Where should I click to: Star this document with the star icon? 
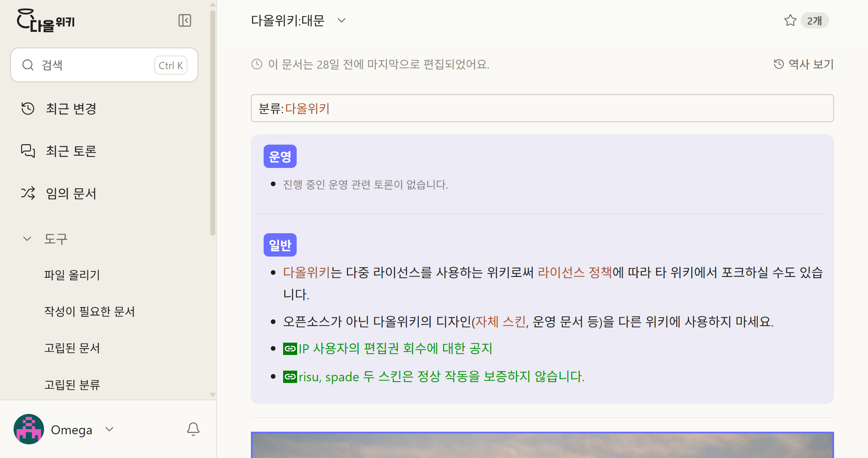(790, 20)
